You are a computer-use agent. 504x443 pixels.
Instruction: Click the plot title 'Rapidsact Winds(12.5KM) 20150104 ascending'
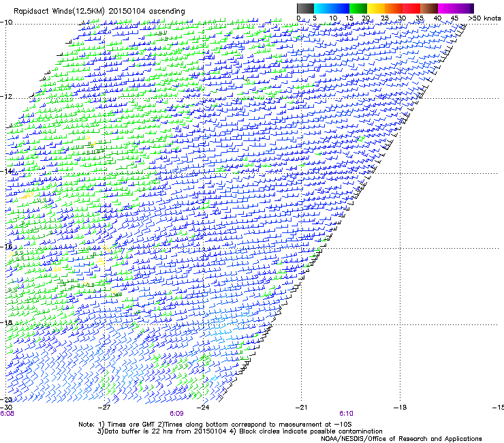coord(99,12)
